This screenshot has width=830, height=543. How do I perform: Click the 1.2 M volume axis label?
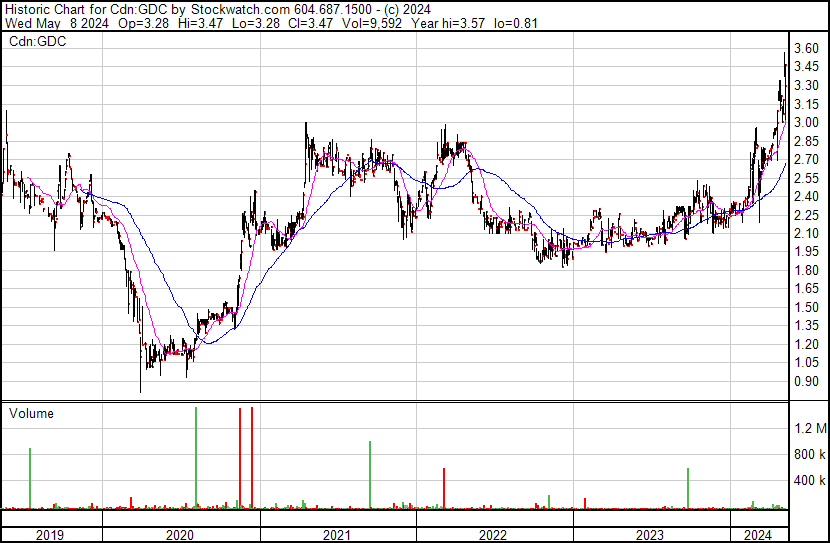(809, 429)
